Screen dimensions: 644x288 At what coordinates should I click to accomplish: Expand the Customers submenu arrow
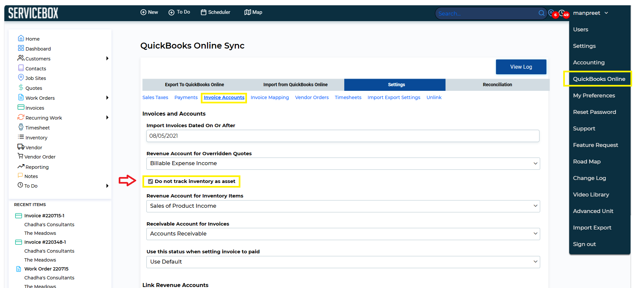(107, 58)
